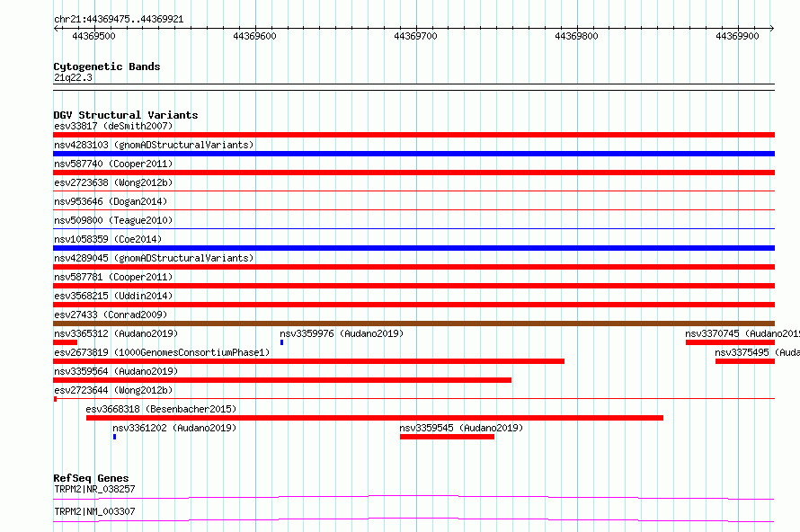Open nsv3370745 (Audano2019) label

(742, 333)
